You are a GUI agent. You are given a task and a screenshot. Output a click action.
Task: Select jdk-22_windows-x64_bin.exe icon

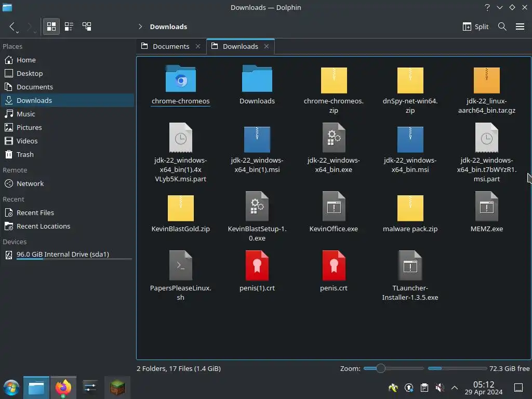pos(334,138)
